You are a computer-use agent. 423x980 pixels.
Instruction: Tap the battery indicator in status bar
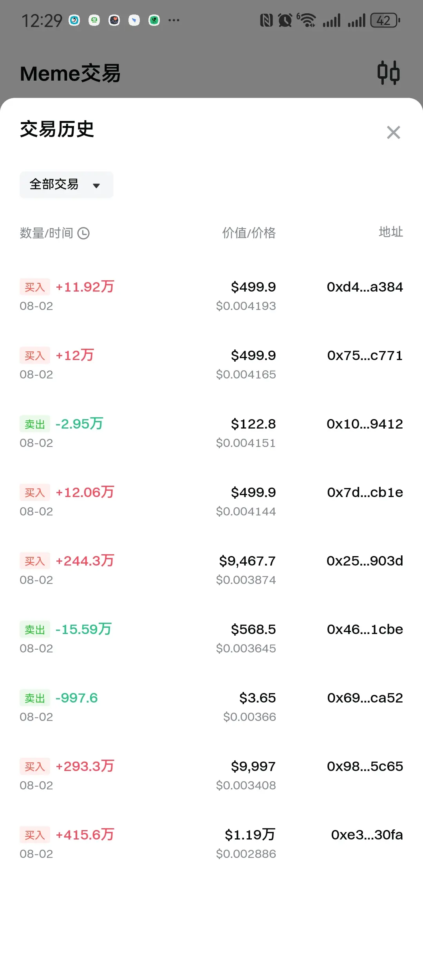[385, 20]
